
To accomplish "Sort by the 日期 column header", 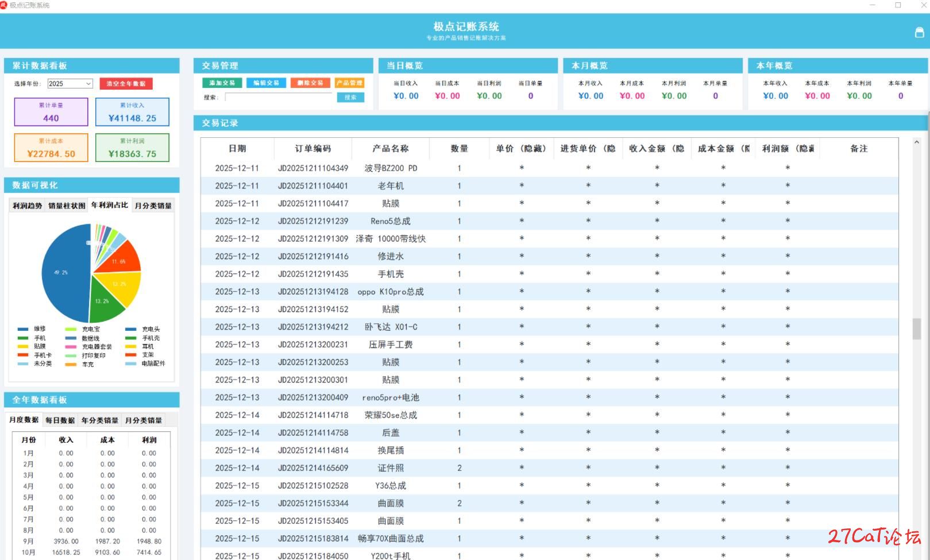I will tap(237, 149).
